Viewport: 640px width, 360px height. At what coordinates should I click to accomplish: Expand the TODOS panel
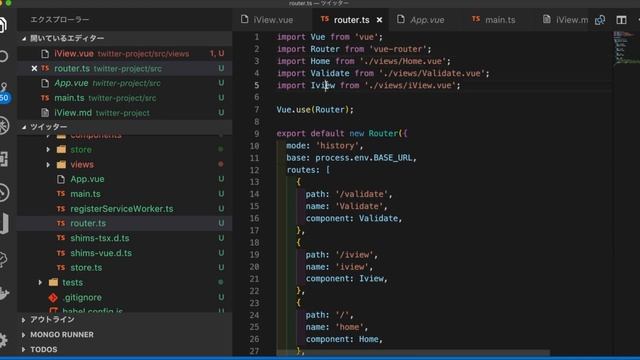pyautogui.click(x=124, y=349)
